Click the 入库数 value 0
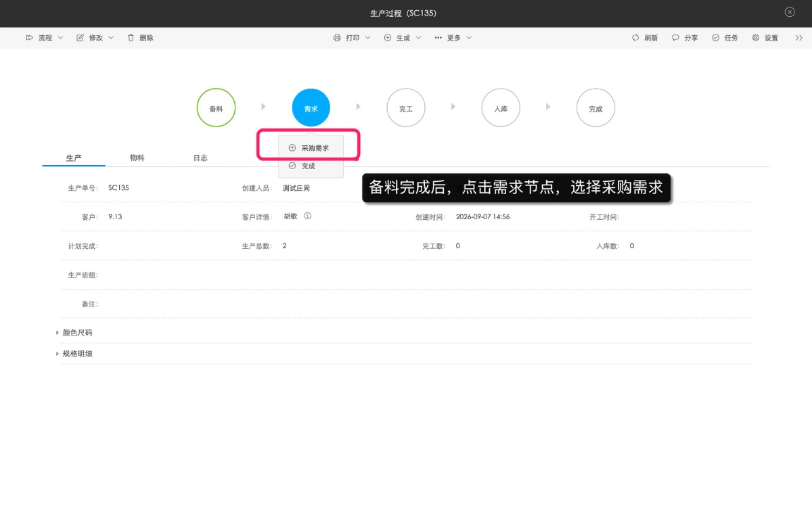The image size is (812, 506). 632,246
